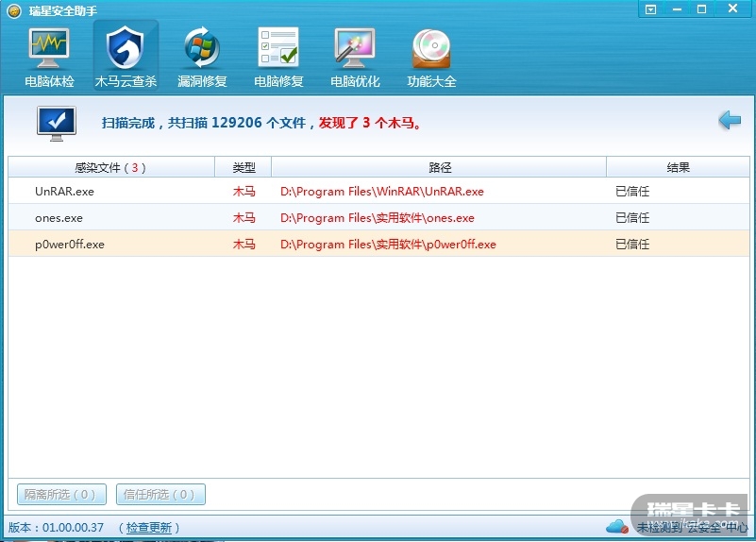Click the 检查更新 link

point(149,528)
